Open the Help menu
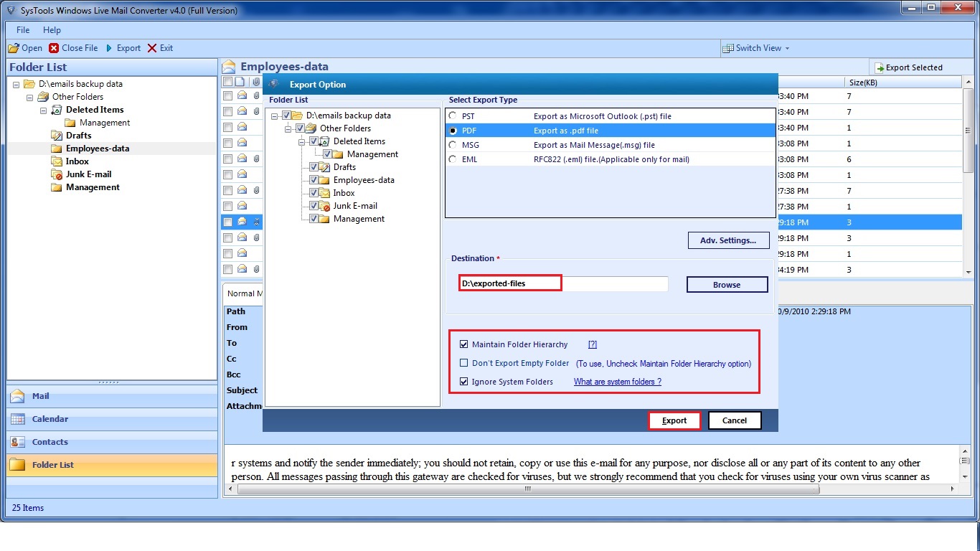980x551 pixels. [52, 30]
